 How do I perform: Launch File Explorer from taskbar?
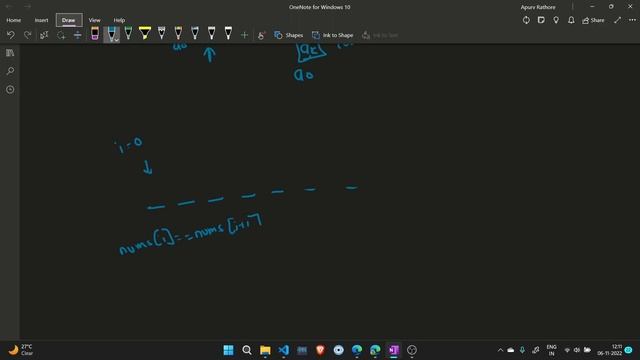tap(265, 350)
